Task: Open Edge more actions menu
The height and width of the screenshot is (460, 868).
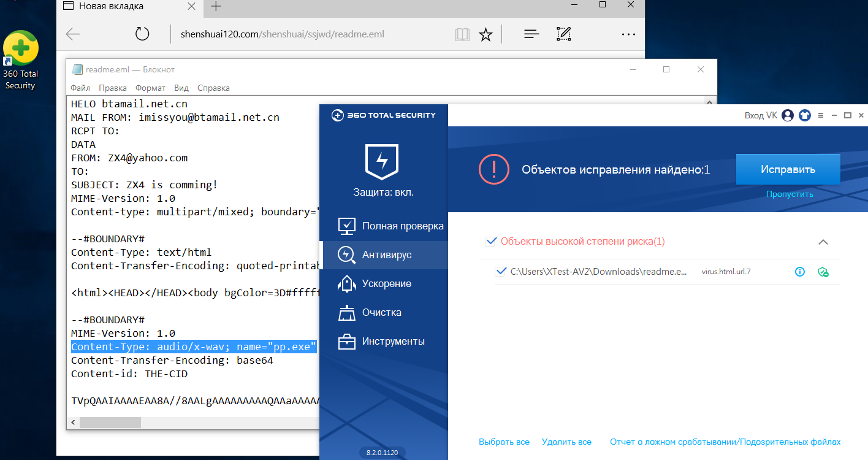Action: point(628,34)
